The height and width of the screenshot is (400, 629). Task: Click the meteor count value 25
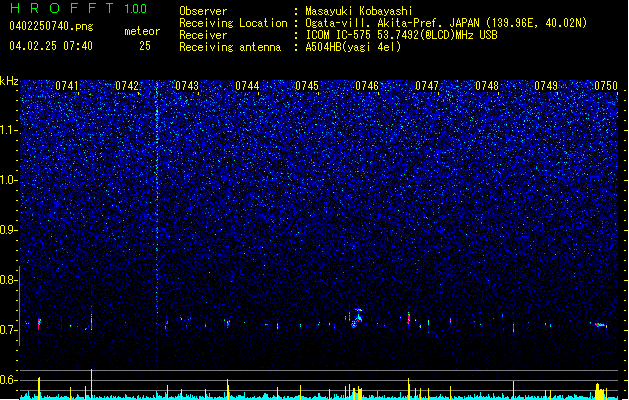pos(145,46)
